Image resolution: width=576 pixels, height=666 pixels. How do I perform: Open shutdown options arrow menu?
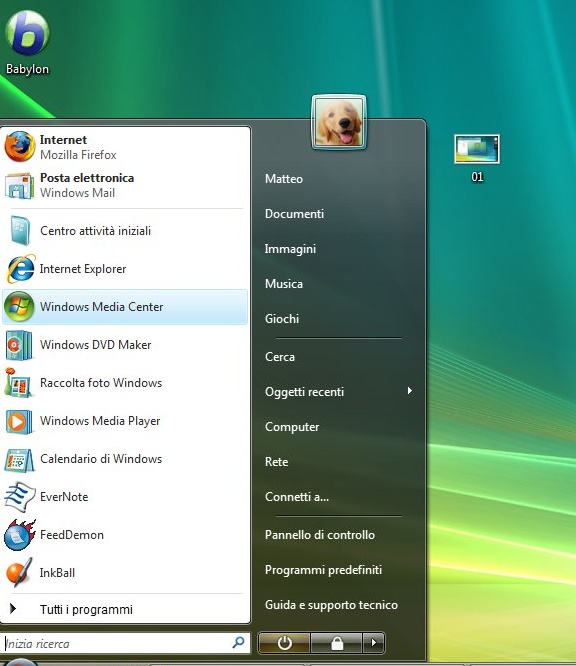pyautogui.click(x=374, y=643)
